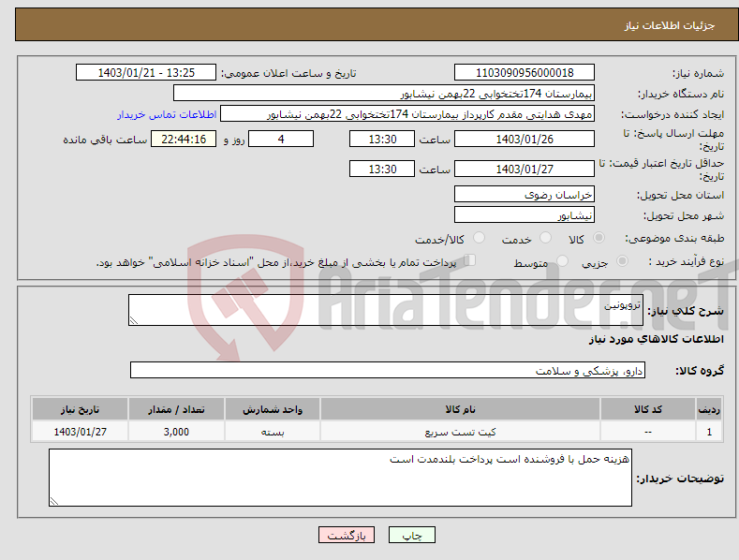The image size is (739, 560).
Task: Select the کالا radio button
Action: (599, 238)
